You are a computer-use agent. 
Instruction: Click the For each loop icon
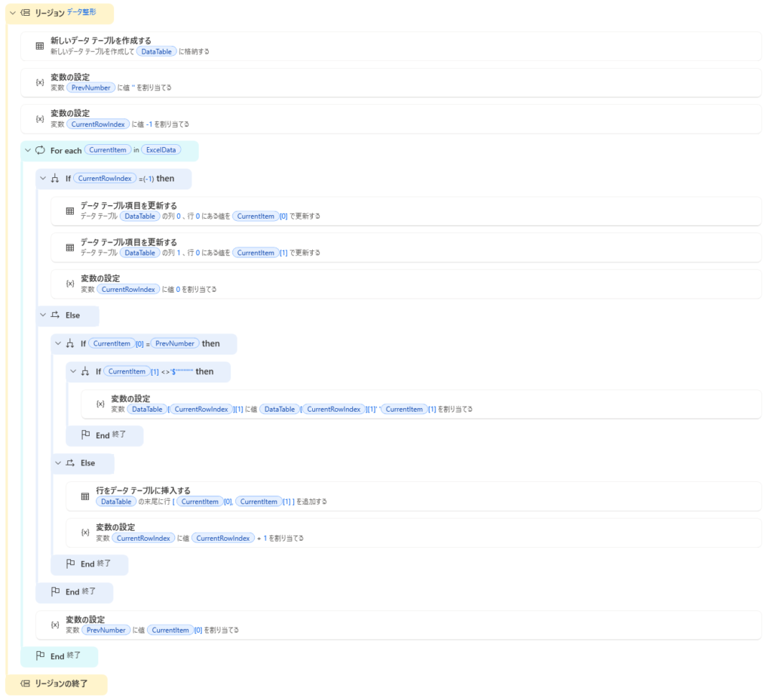coord(40,150)
